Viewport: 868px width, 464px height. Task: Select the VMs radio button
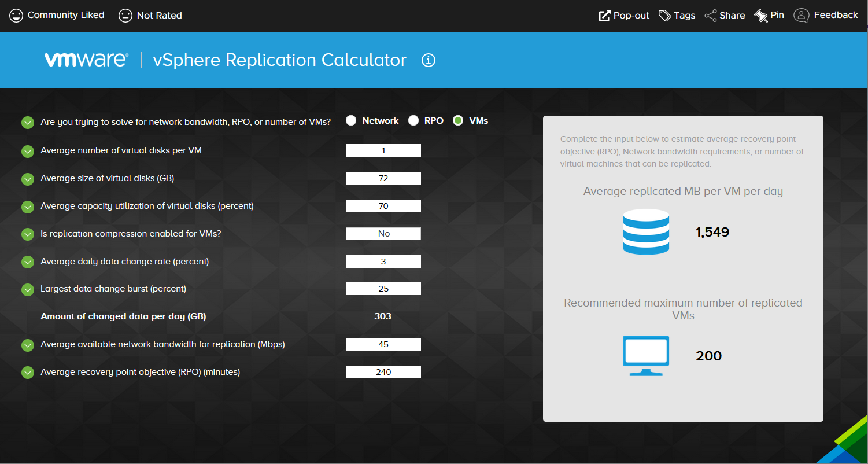click(458, 120)
